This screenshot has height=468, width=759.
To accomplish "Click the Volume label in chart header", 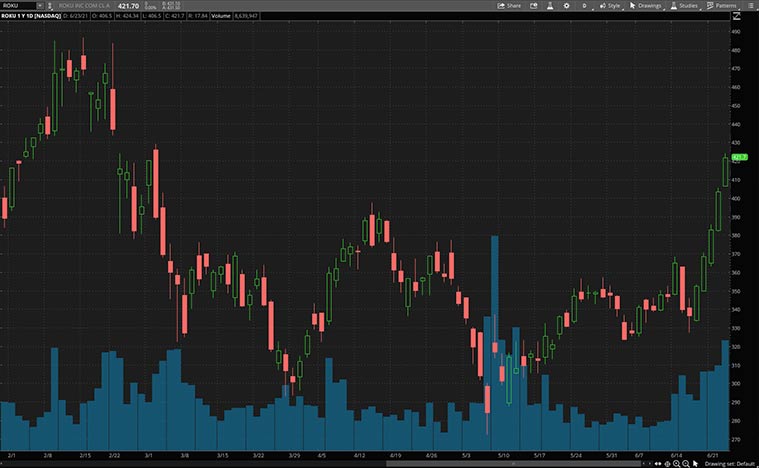I will (221, 16).
